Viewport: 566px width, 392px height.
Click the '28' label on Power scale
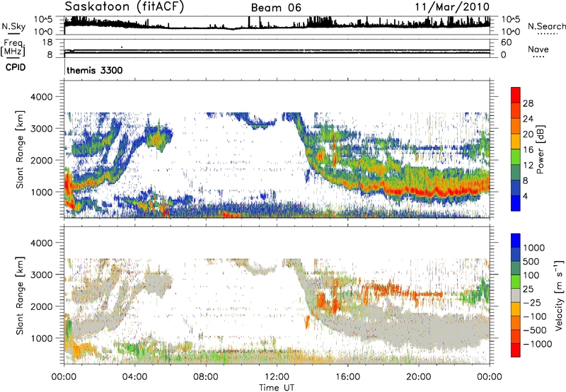coord(528,103)
